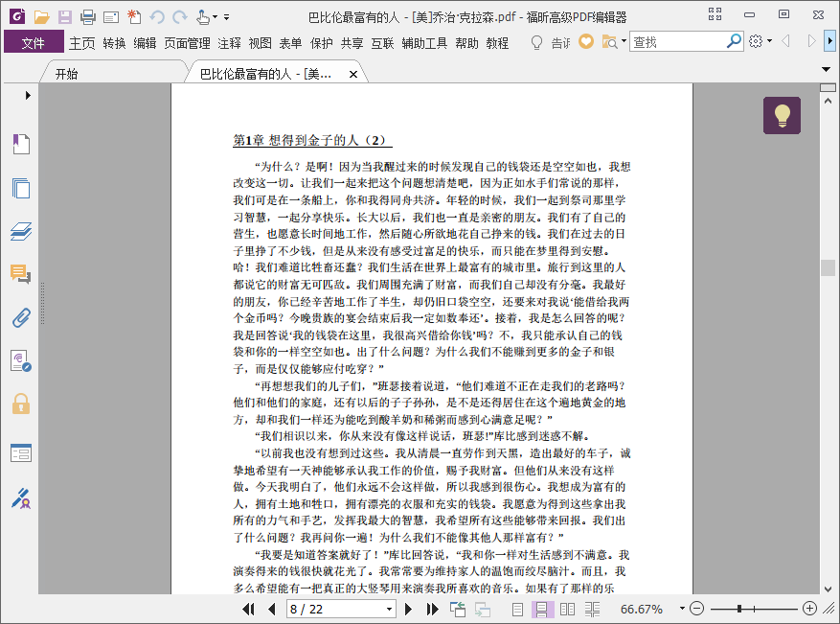
Task: Click the Redo arrow icon
Action: [180, 17]
